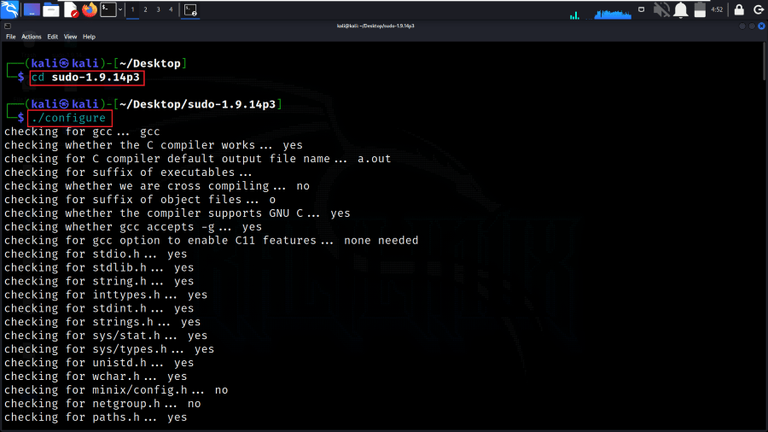Click the CPU usage graph in panel
768x432 pixels.
pyautogui.click(x=613, y=14)
